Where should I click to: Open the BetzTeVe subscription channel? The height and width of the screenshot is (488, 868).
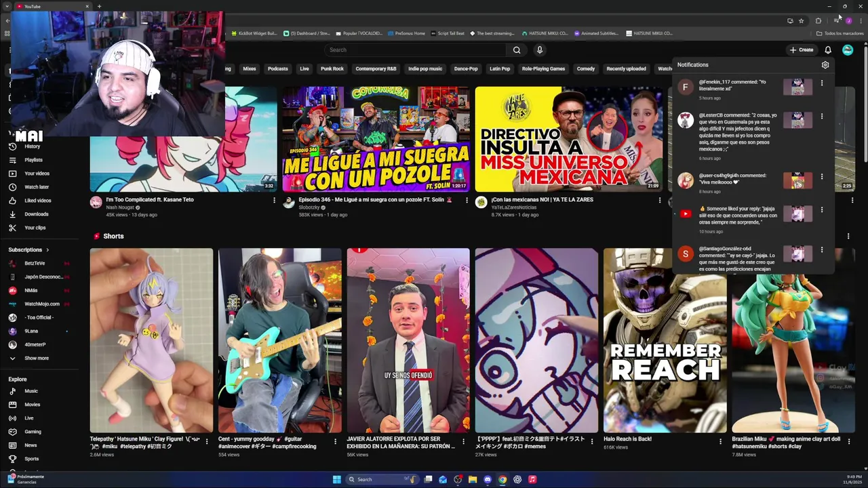[35, 264]
